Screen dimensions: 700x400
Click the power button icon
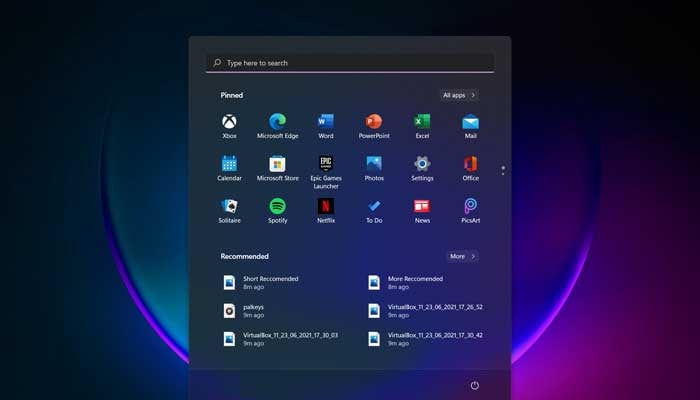[x=475, y=385]
